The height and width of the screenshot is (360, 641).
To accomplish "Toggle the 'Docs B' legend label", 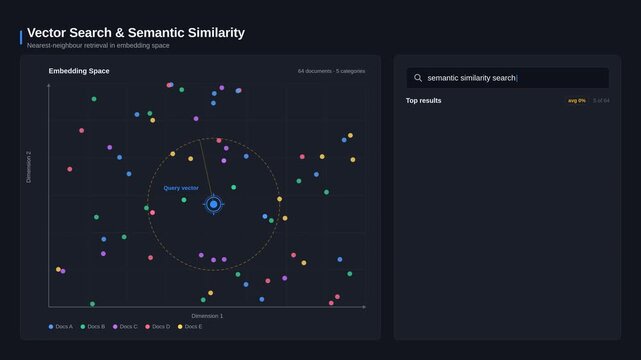I will 96,326.
